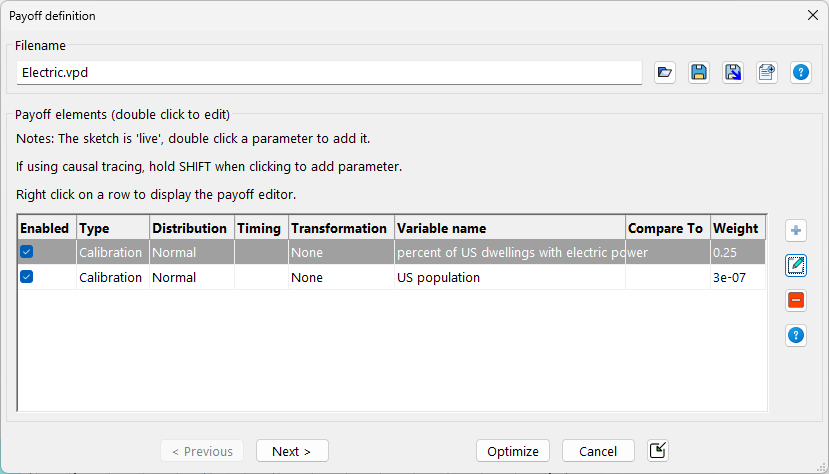Delete the selected payoff element
Viewport: 829px width, 474px height.
coord(796,300)
